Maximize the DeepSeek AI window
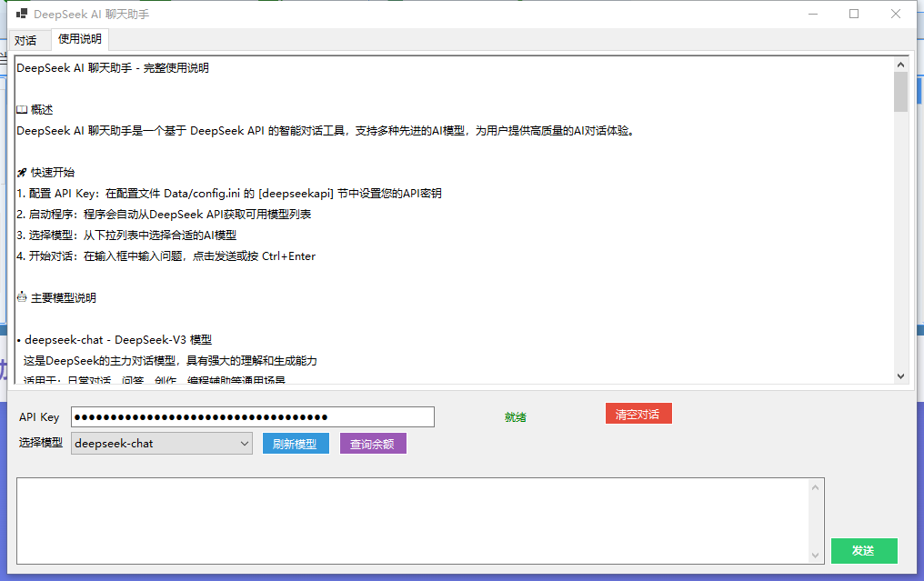The height and width of the screenshot is (581, 924). tap(854, 14)
